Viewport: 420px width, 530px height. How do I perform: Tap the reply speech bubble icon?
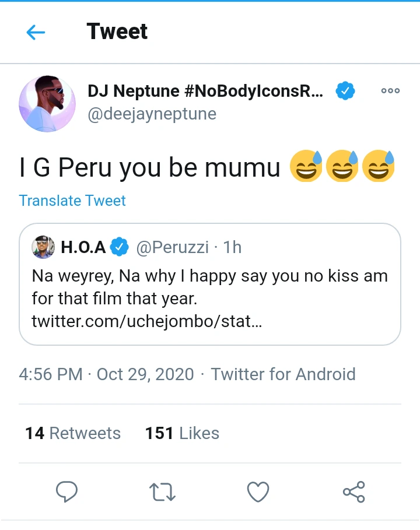coord(66,493)
